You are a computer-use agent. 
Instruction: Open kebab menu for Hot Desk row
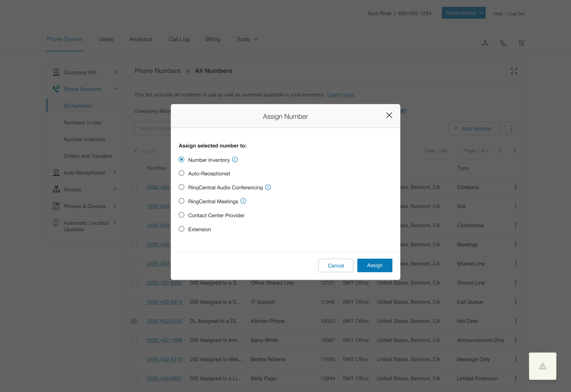516,321
